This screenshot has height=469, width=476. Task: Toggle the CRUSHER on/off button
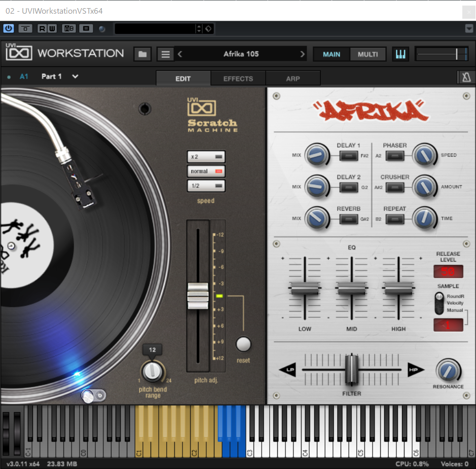click(395, 187)
